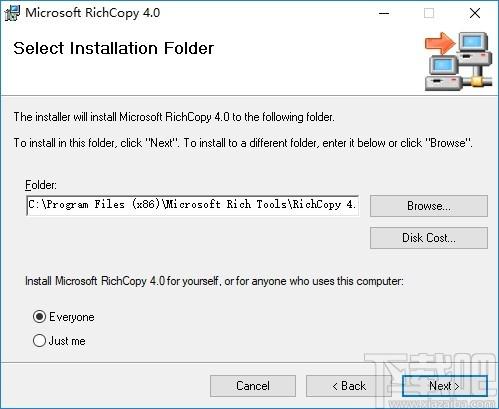Close the Microsoft RichCopy 4.0 installer
This screenshot has width=499, height=409.
click(475, 13)
